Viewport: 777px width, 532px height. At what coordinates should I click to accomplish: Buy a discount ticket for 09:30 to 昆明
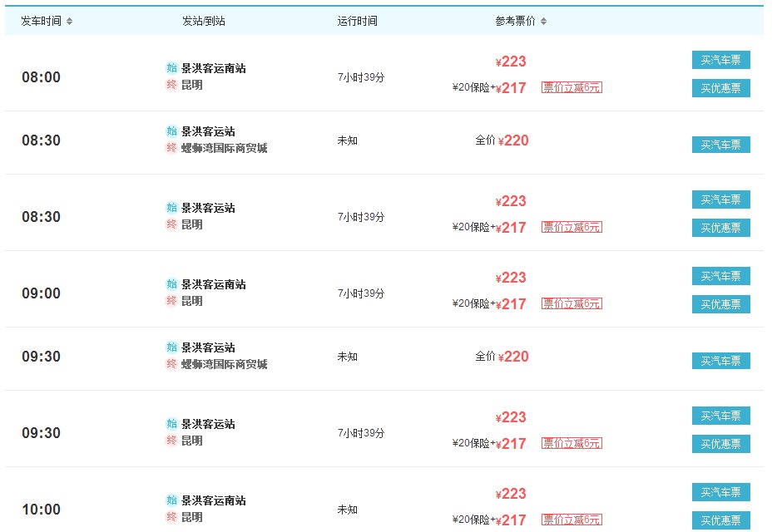(x=721, y=444)
